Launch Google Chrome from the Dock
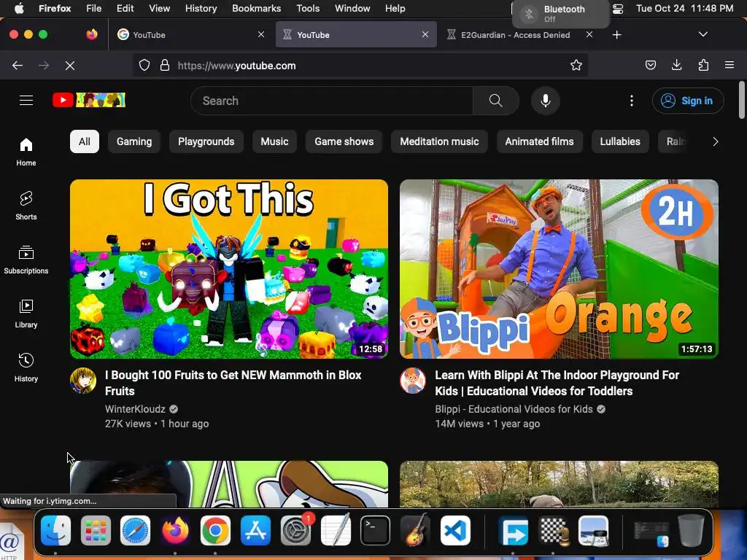Screen dimensions: 747x560 215,531
